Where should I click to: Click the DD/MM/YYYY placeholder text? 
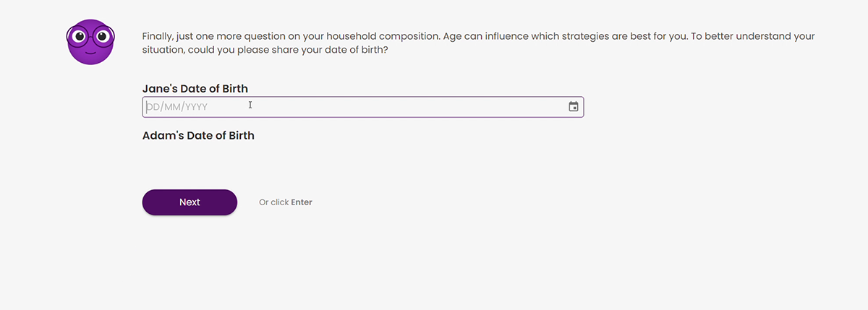coord(177,107)
